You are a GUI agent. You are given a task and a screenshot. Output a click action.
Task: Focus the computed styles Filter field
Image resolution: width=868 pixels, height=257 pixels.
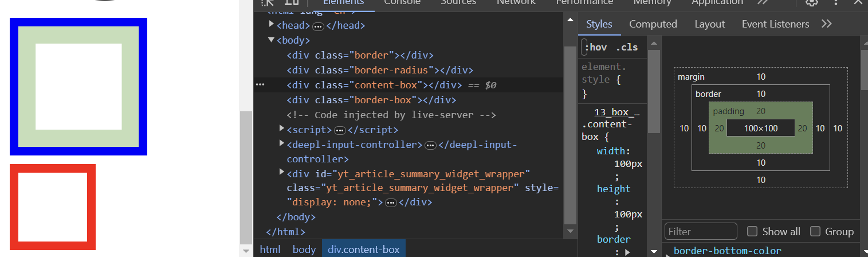click(701, 232)
